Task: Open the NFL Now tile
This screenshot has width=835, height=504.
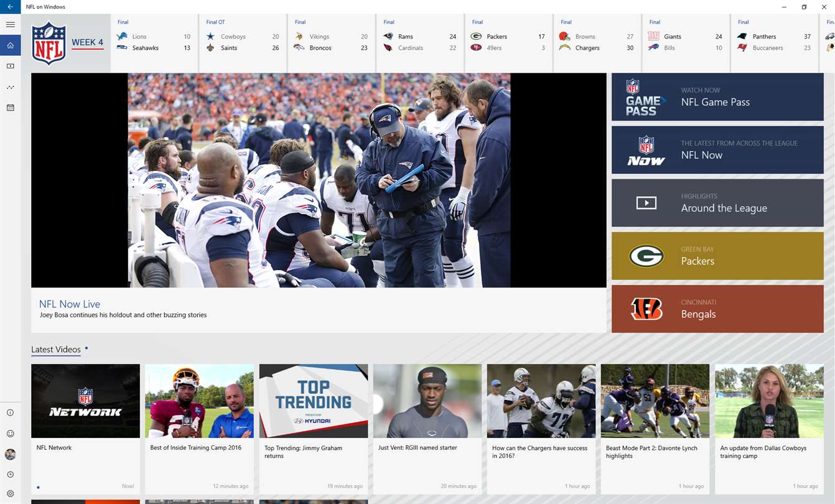Action: [717, 150]
